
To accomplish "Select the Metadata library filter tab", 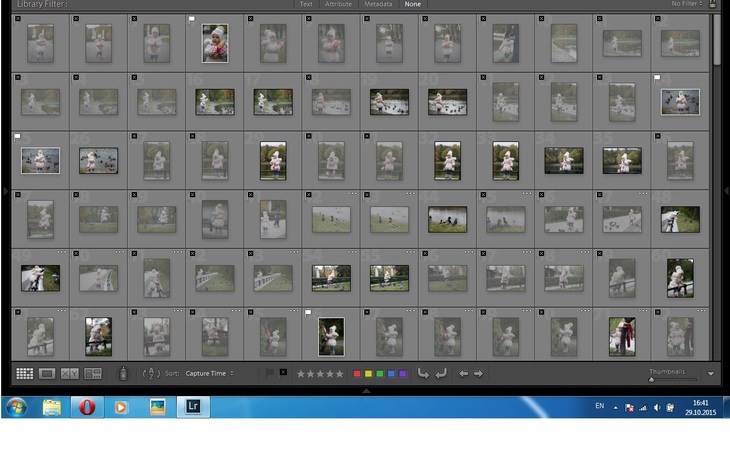I will pyautogui.click(x=378, y=4).
